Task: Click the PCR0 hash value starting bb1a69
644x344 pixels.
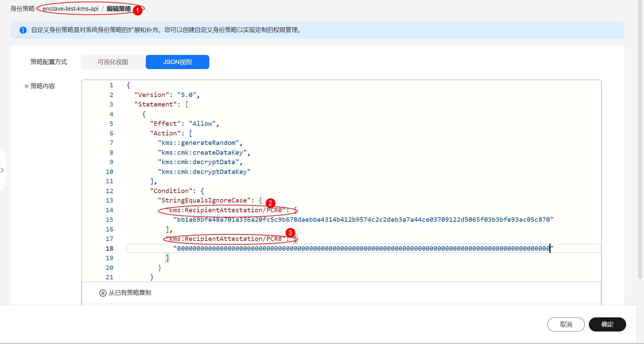Action: (x=363, y=220)
